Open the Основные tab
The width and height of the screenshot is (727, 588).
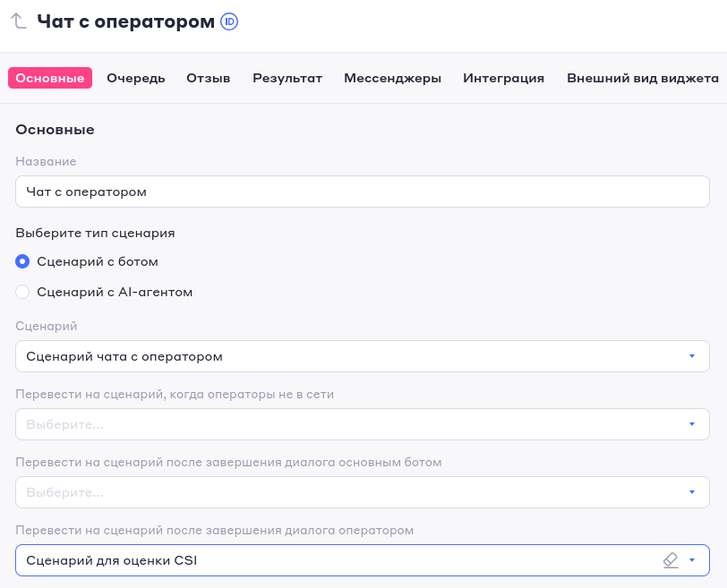[x=50, y=78]
